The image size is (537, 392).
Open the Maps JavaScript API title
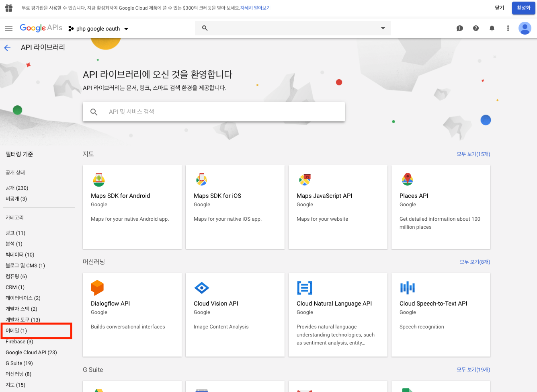324,196
